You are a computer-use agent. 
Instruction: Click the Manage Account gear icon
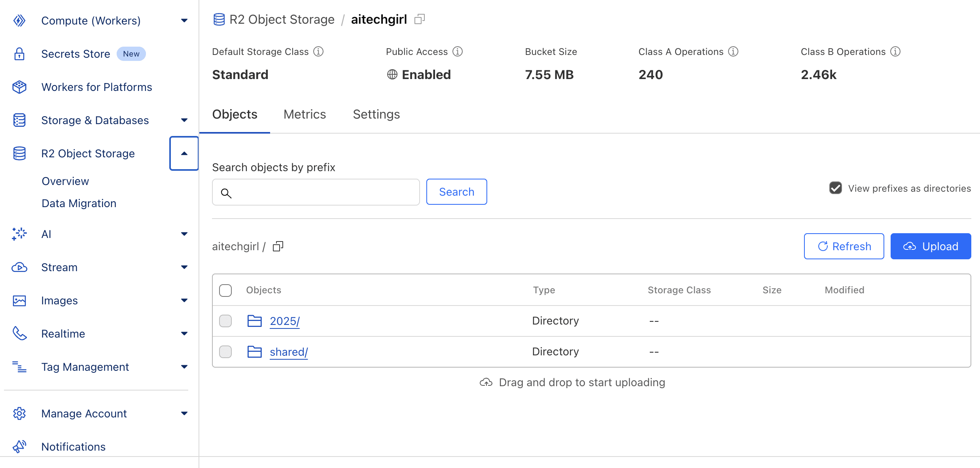click(x=19, y=413)
